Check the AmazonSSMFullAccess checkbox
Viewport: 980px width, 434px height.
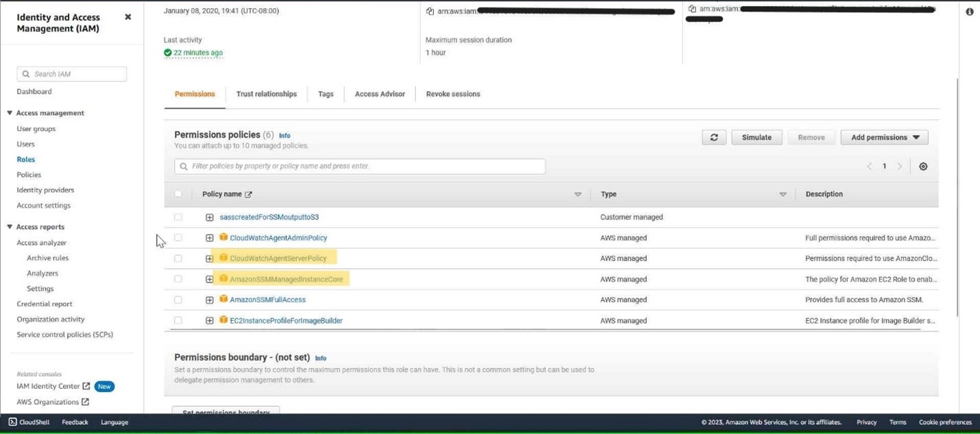click(x=178, y=300)
